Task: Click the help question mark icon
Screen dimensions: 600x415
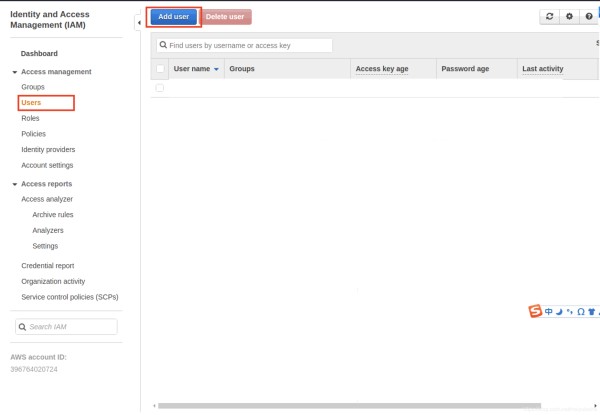Action: (x=589, y=16)
